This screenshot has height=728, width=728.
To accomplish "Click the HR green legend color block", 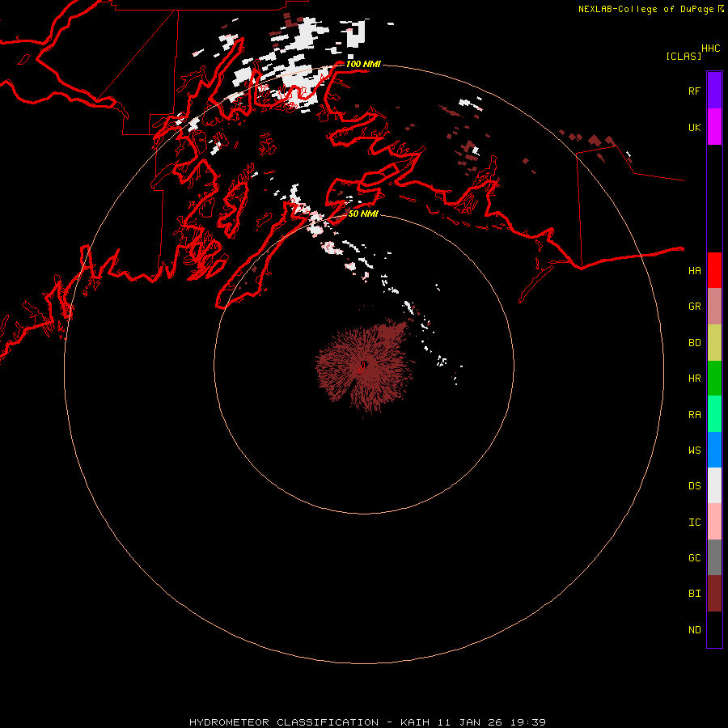I will coord(714,378).
